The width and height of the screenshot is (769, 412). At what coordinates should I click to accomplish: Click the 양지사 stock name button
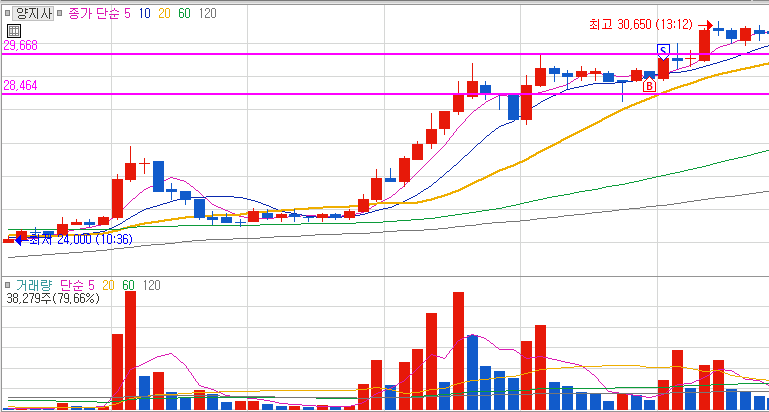click(32, 13)
